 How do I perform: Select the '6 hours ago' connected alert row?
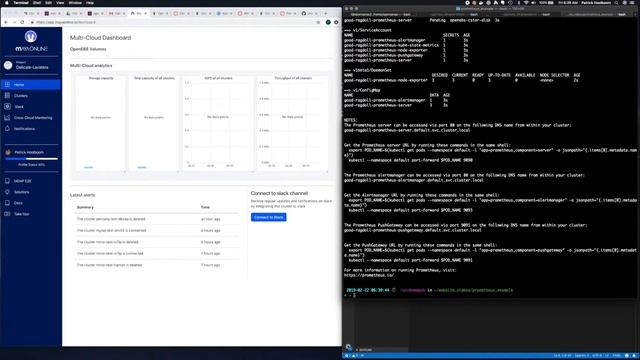coord(157,231)
